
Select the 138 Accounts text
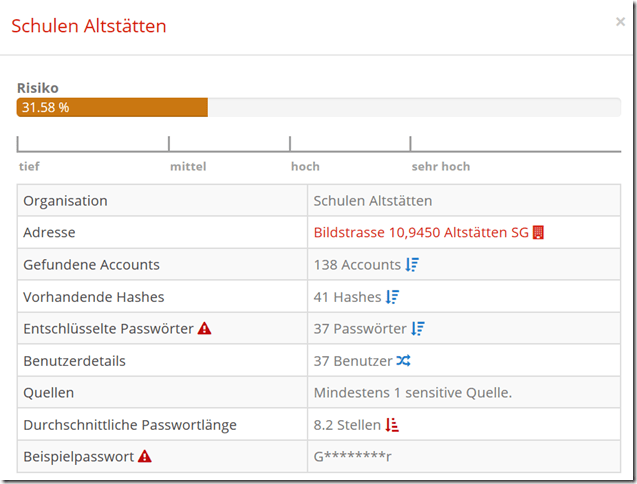(356, 265)
